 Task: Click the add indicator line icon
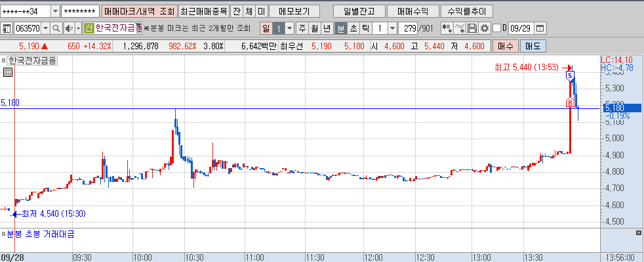click(x=460, y=28)
